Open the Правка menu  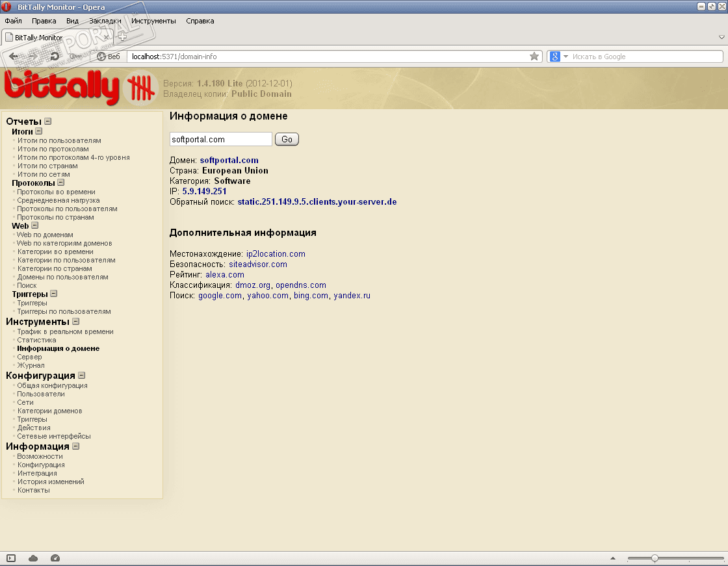tap(44, 21)
